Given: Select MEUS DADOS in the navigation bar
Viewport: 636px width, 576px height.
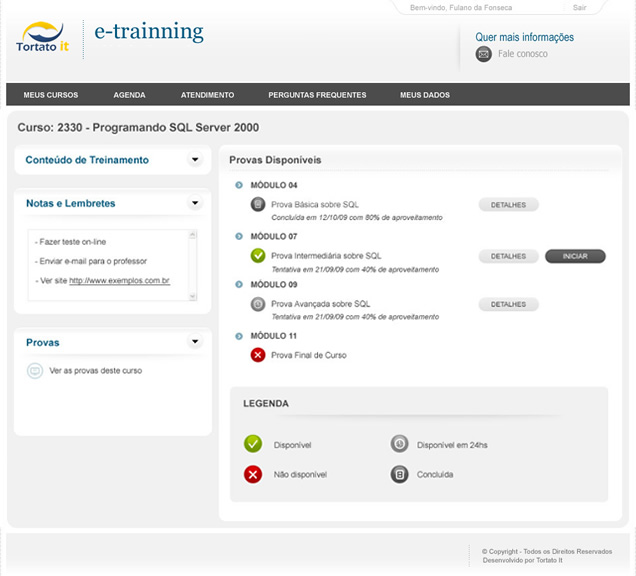Looking at the screenshot, I should coord(425,95).
